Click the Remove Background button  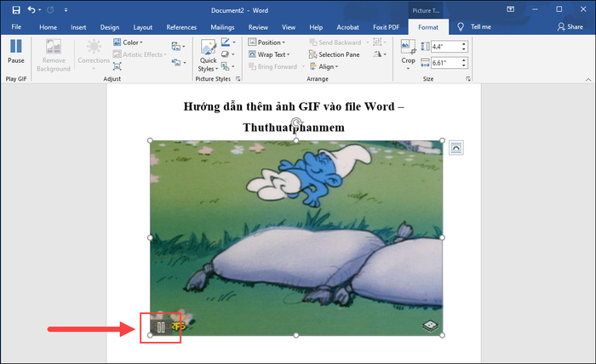[54, 55]
